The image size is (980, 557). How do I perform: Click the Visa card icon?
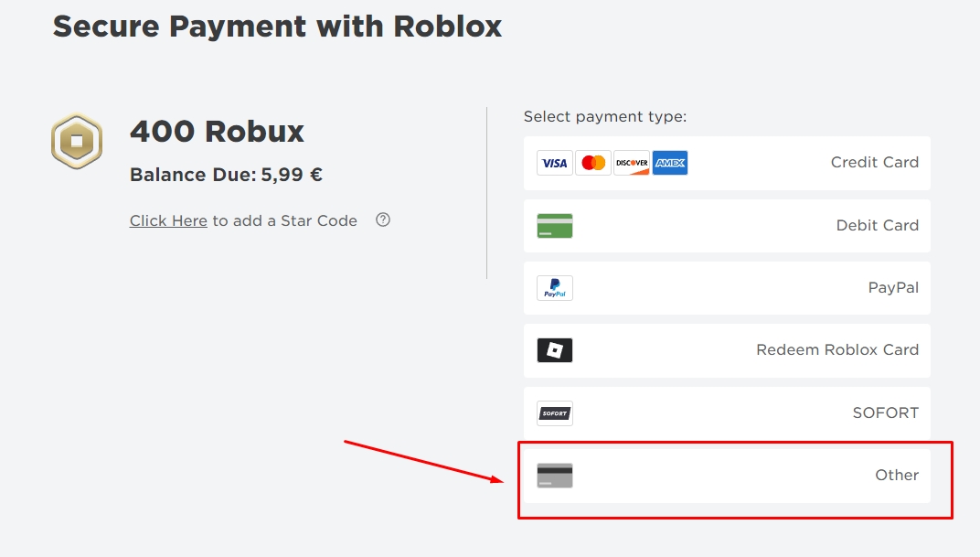click(554, 163)
